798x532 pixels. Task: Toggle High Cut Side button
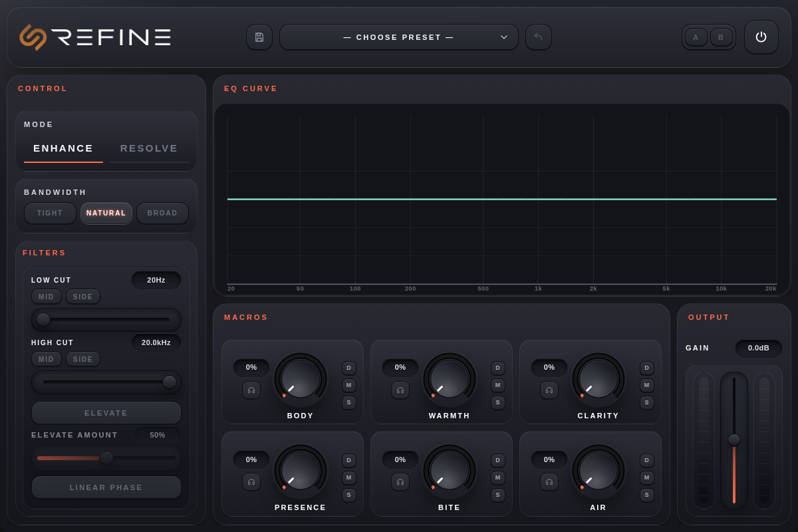pos(83,359)
